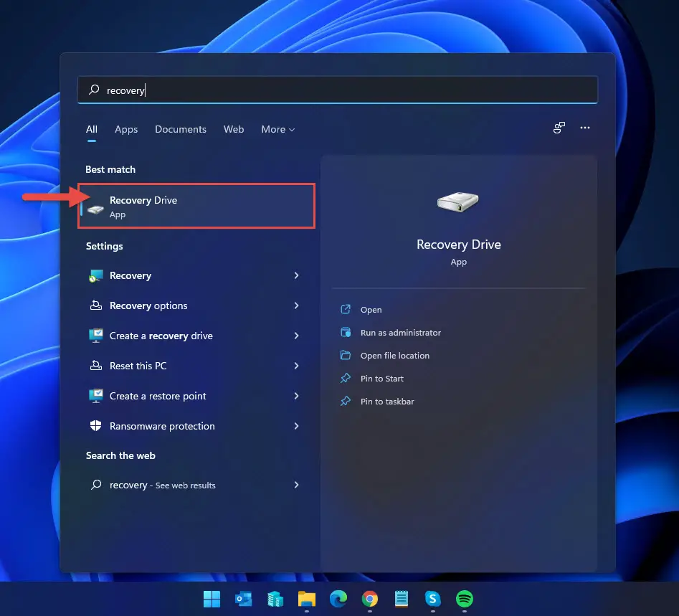Open Notepad from the taskbar

(402, 599)
